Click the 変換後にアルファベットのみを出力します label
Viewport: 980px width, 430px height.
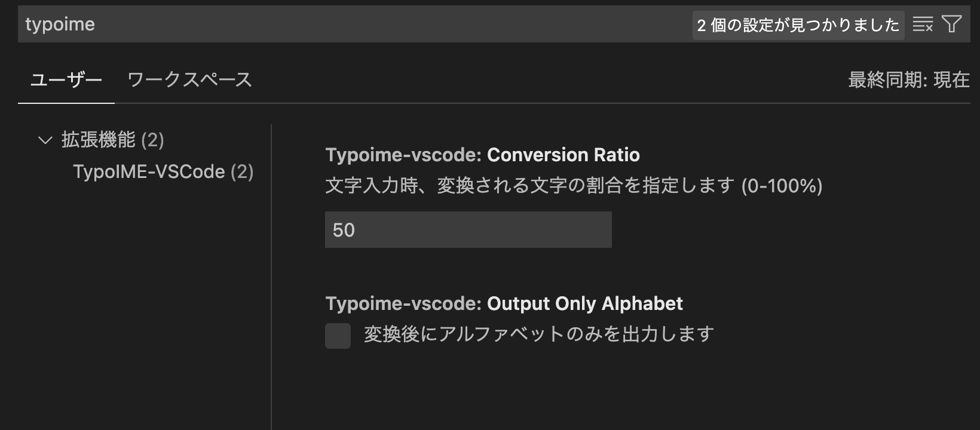click(x=538, y=334)
